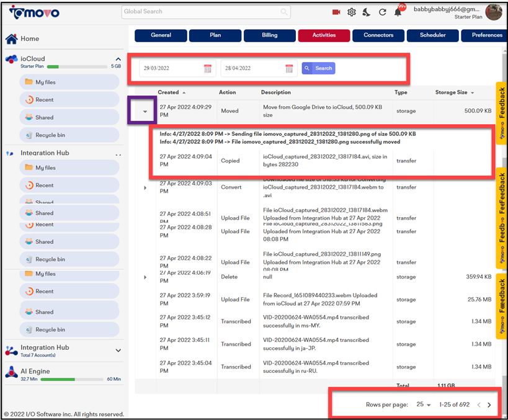Click the 'transcribed successfully in ja-JP' description
The width and height of the screenshot is (508, 420).
click(x=316, y=344)
